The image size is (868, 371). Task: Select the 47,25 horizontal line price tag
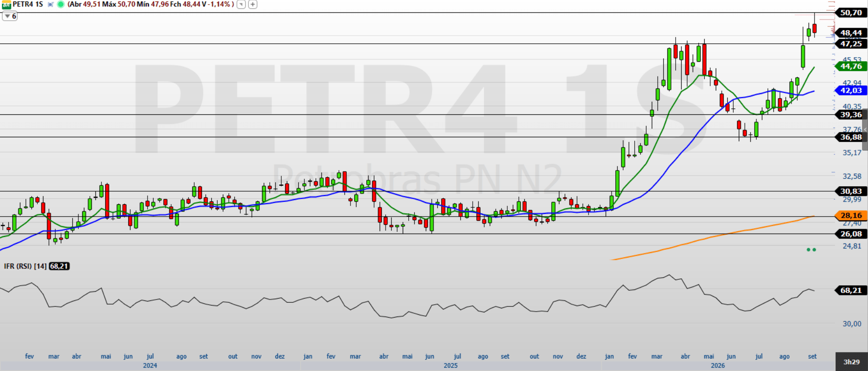click(x=851, y=44)
